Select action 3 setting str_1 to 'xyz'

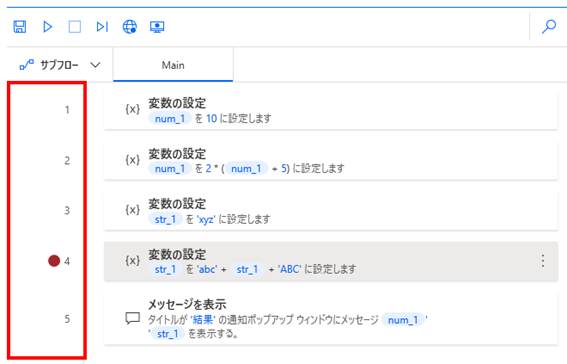tap(331, 210)
